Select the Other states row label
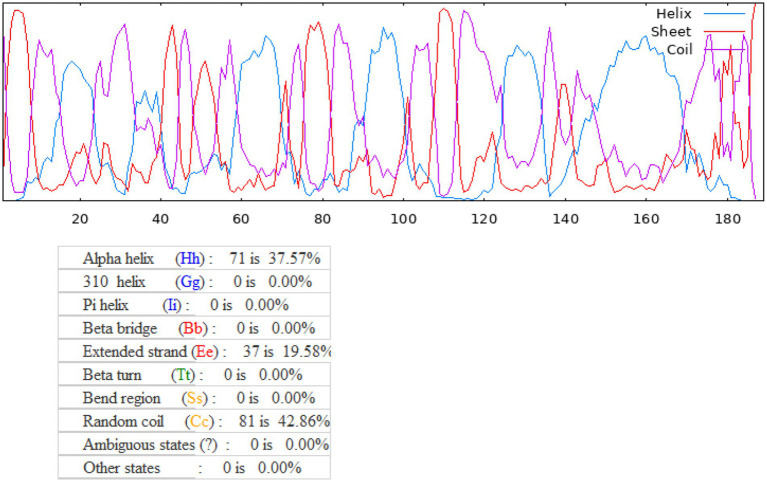The width and height of the screenshot is (767, 482). [x=121, y=468]
